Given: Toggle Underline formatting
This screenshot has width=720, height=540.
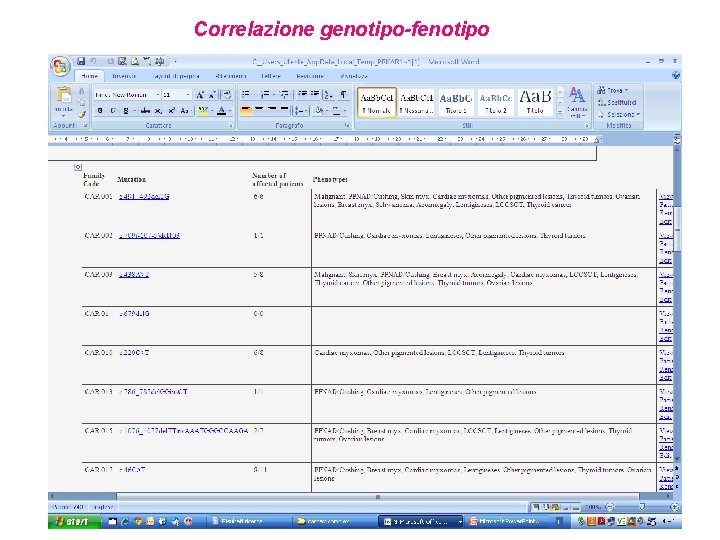Looking at the screenshot, I should point(126,111).
